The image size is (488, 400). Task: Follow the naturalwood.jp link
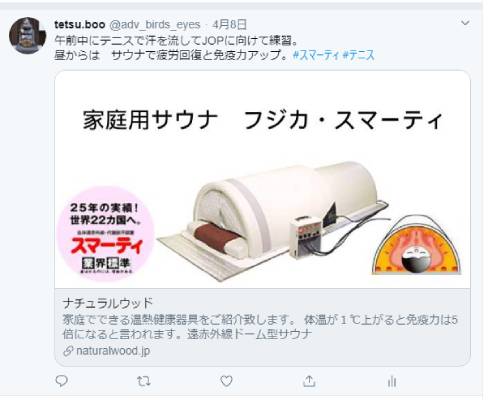click(113, 351)
